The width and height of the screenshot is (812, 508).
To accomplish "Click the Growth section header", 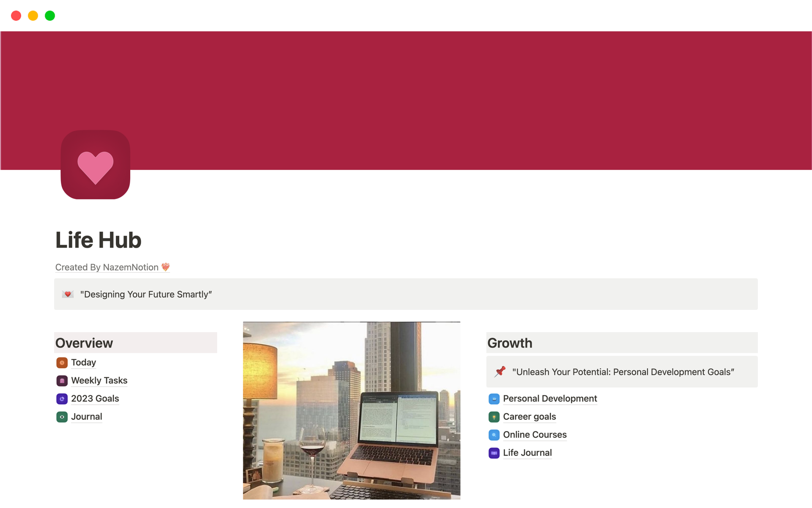I will [x=509, y=343].
